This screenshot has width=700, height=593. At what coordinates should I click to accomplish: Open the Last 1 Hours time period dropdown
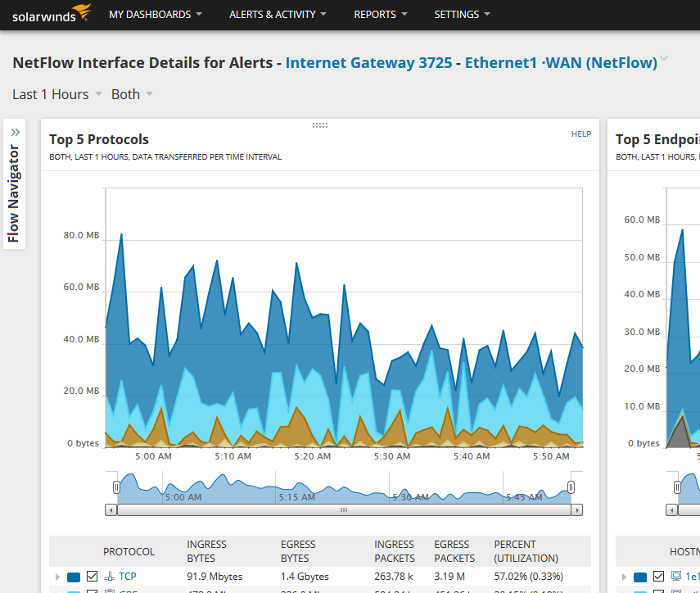pos(57,94)
